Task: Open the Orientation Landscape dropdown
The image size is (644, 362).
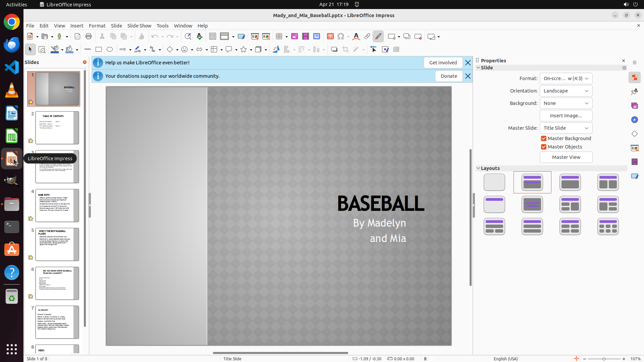Action: pos(566,91)
